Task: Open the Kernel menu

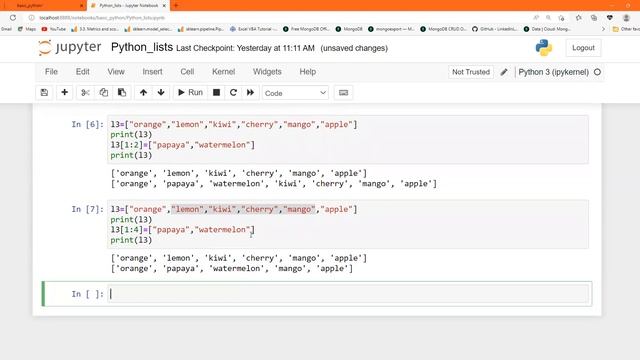Action: tap(224, 72)
